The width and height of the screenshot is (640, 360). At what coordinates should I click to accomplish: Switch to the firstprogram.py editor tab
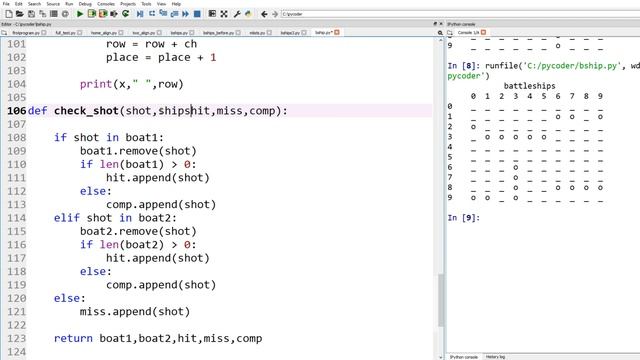click(x=26, y=33)
